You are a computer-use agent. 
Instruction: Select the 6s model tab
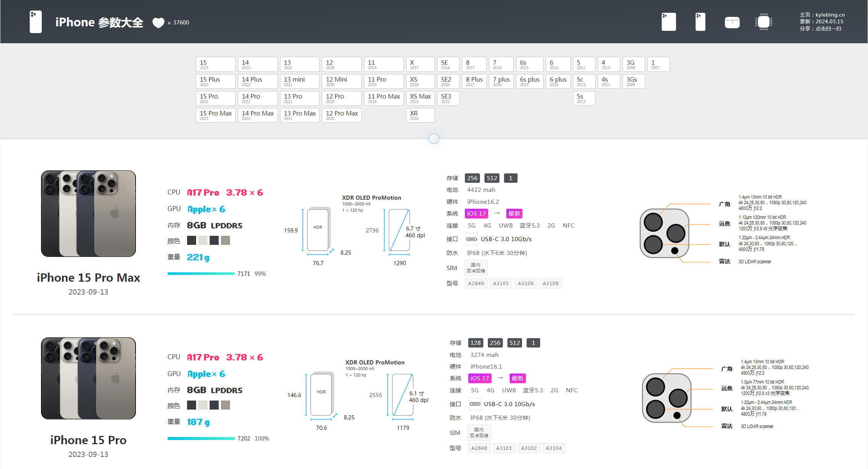coord(530,64)
